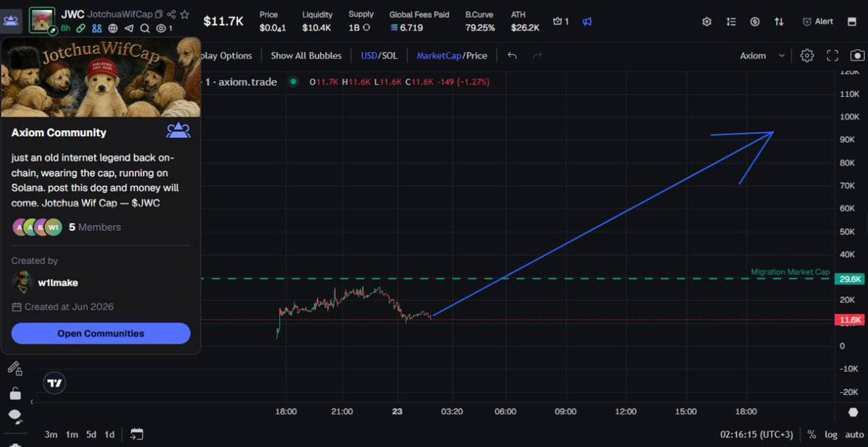Toggle drawing-mode pencil lock tool

(14, 368)
